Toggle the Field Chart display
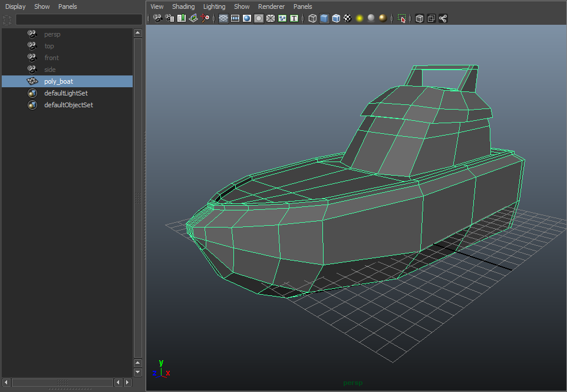Viewport: 567px width, 392px height. (271, 18)
